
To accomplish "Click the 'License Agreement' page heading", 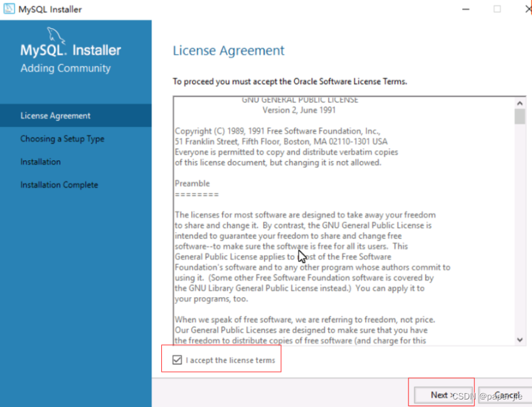I will (229, 51).
